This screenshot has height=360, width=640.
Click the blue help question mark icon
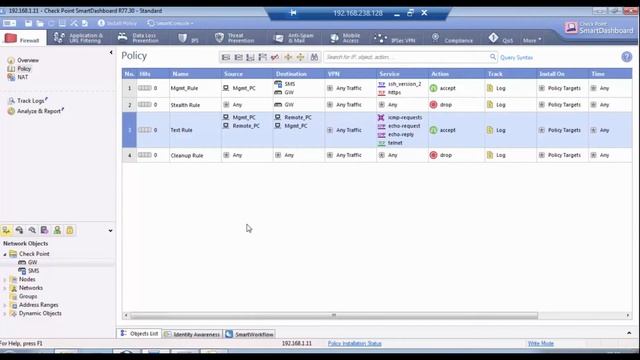pyautogui.click(x=627, y=57)
